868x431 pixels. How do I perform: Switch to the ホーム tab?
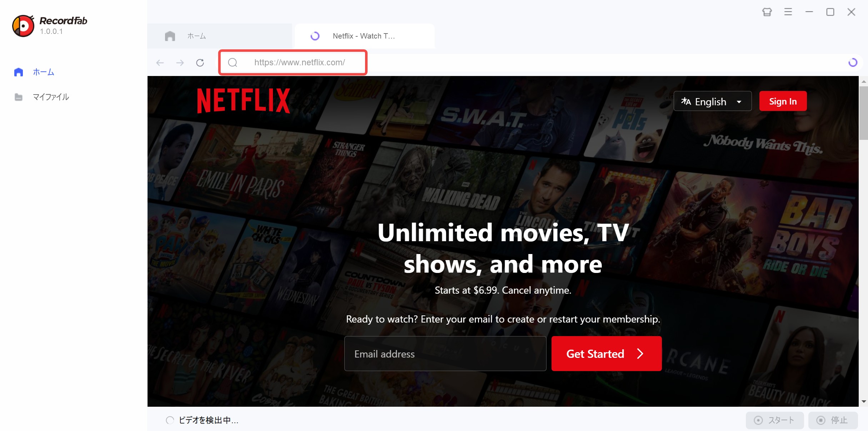tap(220, 36)
